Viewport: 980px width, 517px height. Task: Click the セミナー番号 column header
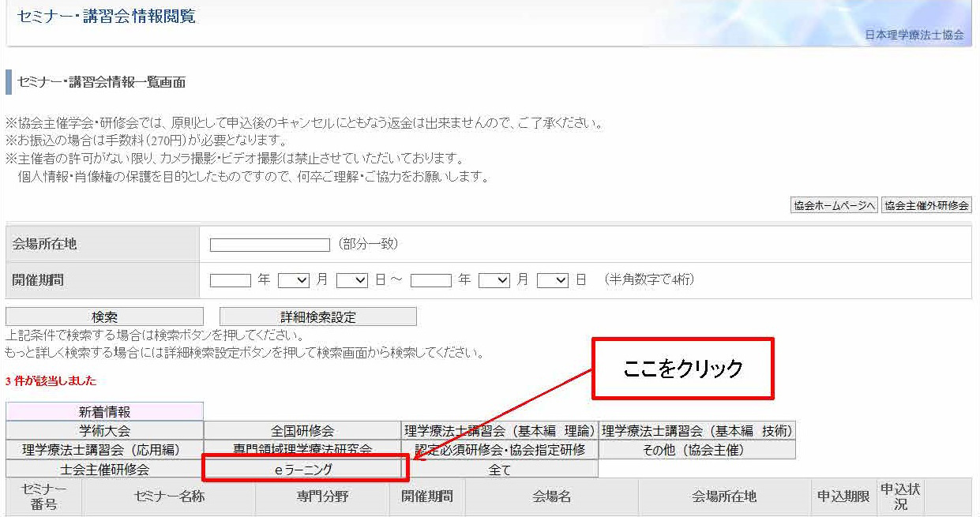pos(44,496)
